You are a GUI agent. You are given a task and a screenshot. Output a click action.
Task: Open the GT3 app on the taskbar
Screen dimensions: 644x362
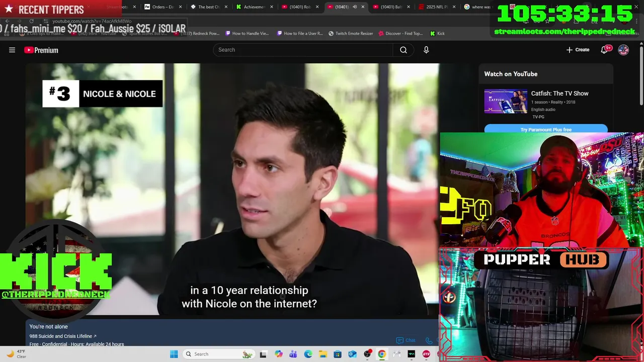(426, 354)
